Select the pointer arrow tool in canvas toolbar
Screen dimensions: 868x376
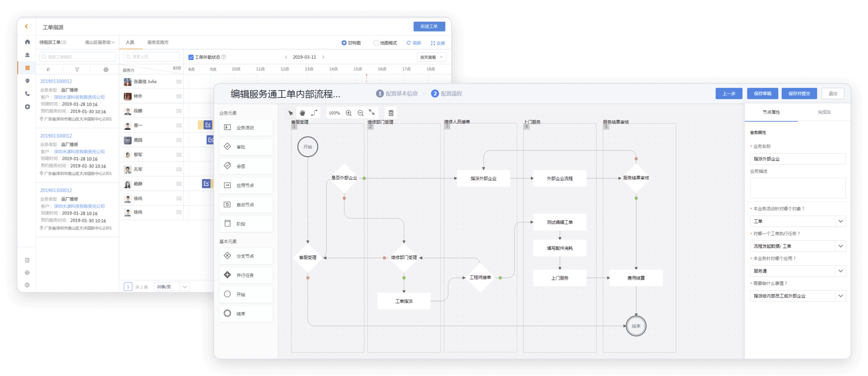[290, 113]
